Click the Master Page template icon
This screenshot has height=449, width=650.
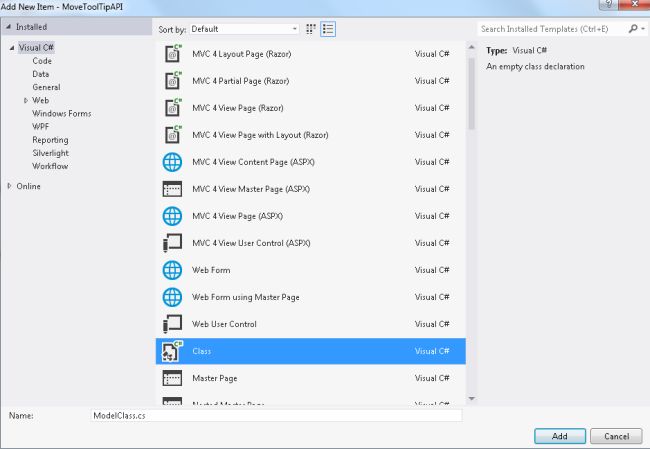pos(172,378)
